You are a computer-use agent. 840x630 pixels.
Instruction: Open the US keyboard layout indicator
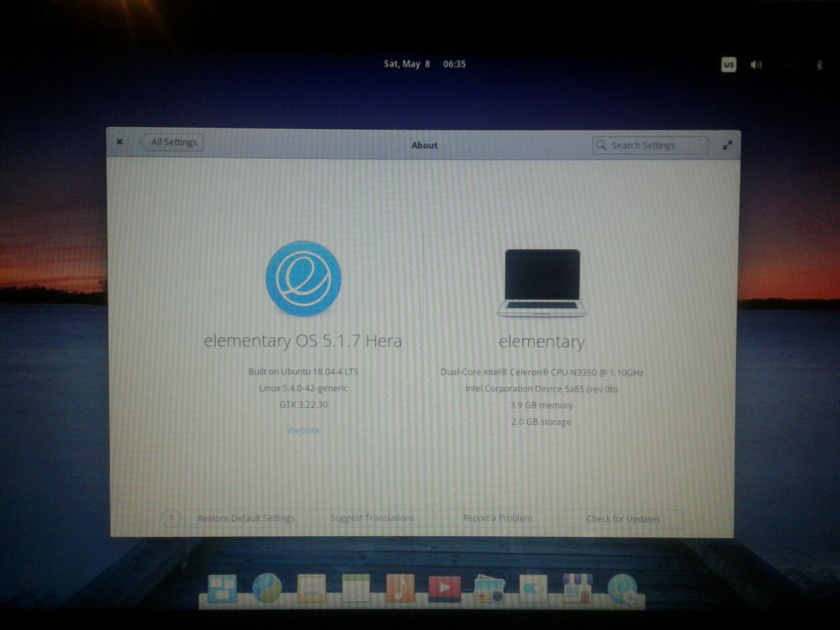point(728,64)
